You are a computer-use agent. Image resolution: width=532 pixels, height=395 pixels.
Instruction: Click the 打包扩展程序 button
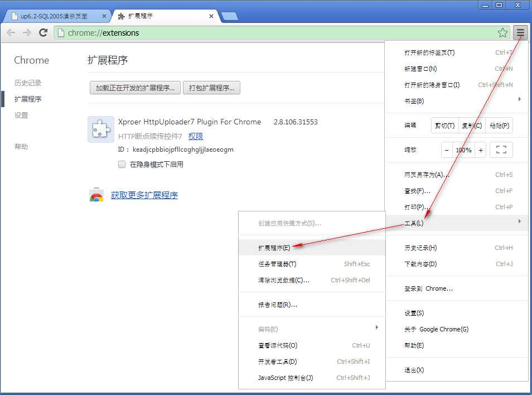tap(211, 88)
